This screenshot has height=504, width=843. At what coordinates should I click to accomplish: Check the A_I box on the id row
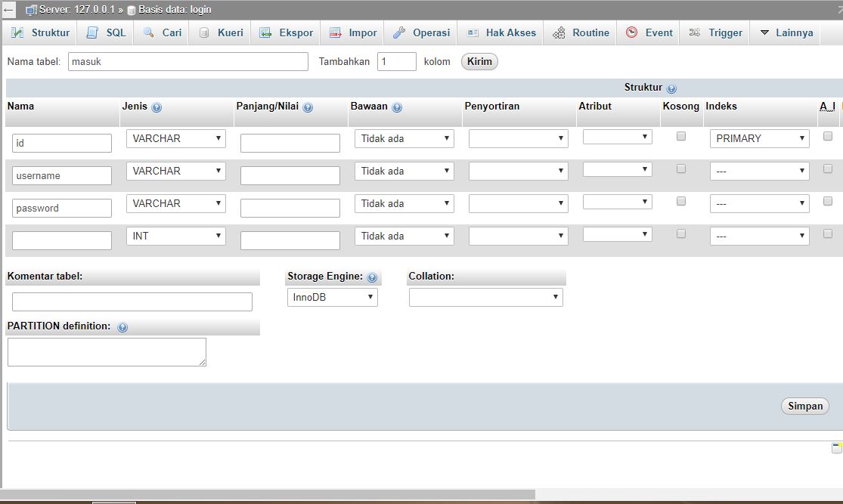pyautogui.click(x=828, y=136)
